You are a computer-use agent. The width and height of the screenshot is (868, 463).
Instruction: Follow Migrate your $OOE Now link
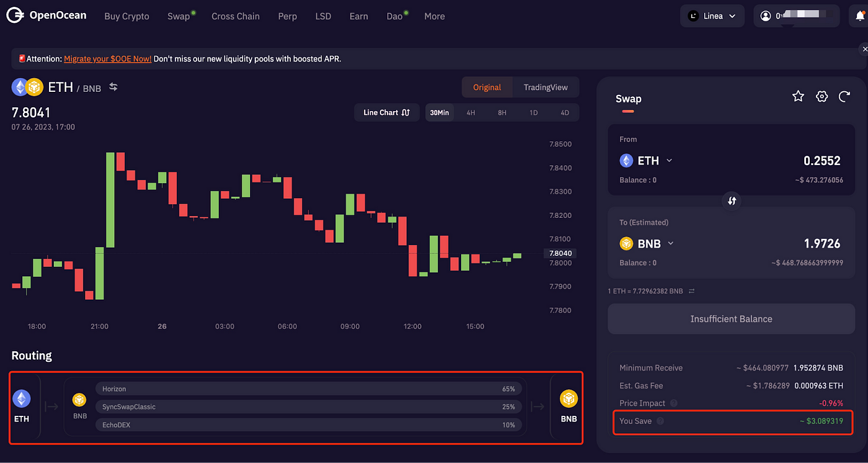coord(107,59)
